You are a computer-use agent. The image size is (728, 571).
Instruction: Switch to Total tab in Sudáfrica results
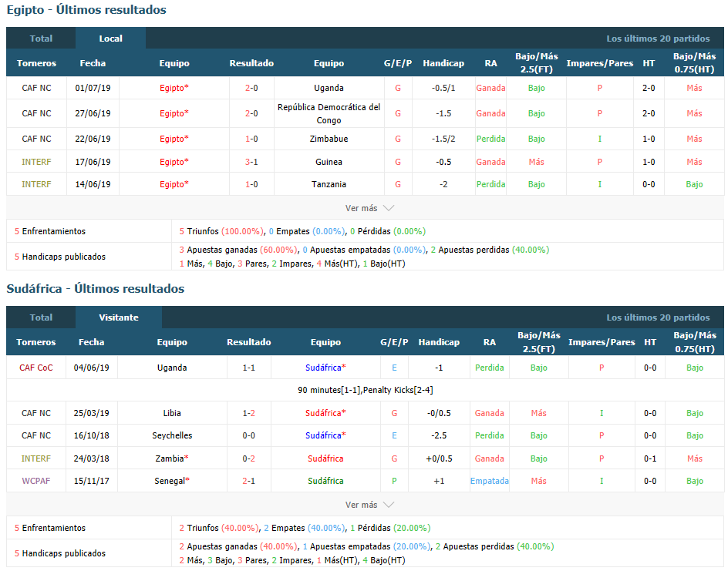click(x=41, y=317)
